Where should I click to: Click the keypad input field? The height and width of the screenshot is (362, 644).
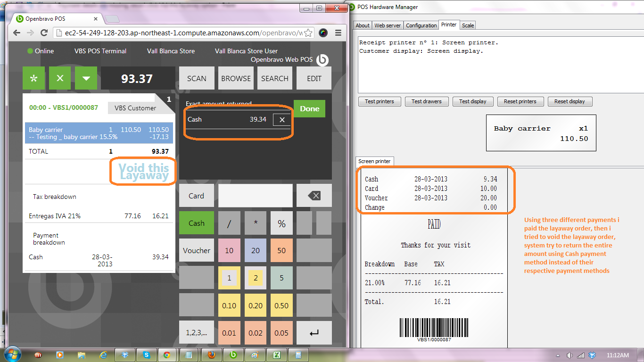(256, 195)
